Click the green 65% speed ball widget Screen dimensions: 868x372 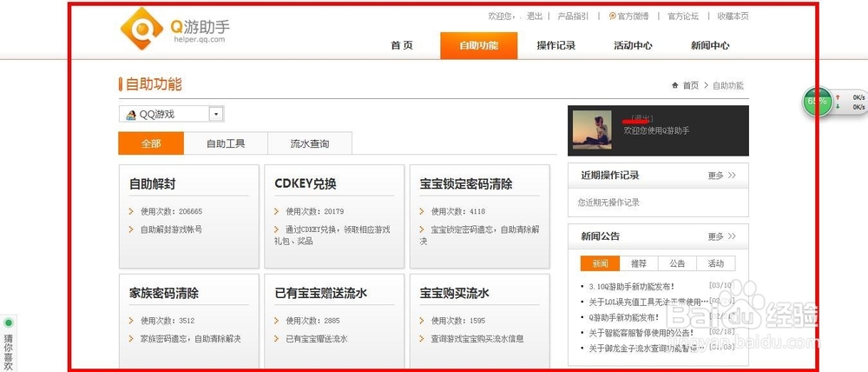tap(817, 102)
